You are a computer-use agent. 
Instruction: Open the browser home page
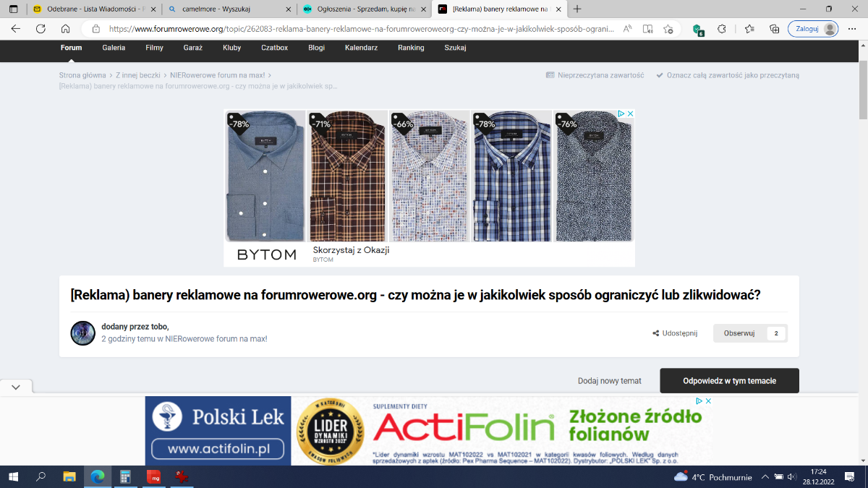pos(65,29)
